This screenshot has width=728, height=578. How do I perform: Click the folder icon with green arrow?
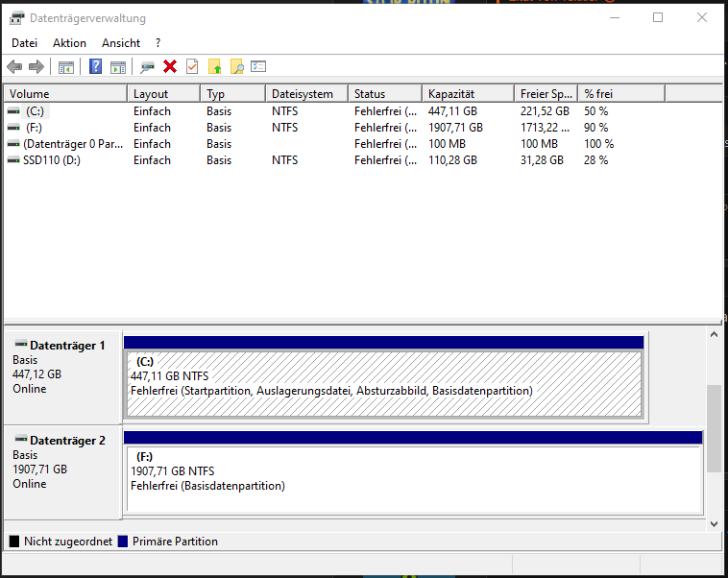click(214, 67)
